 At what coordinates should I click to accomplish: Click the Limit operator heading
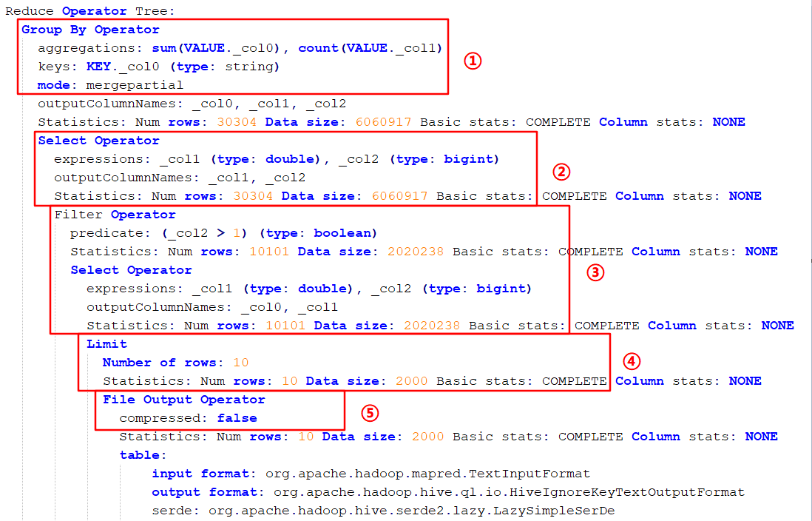coord(106,344)
